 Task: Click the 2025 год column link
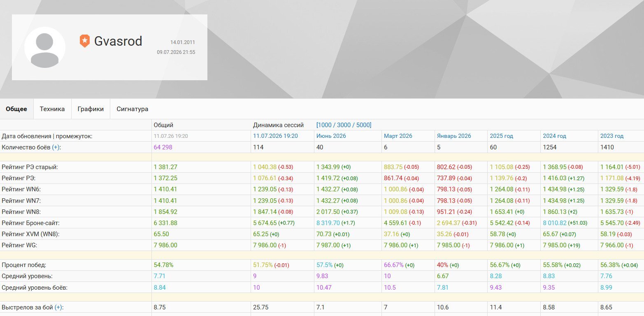[501, 136]
